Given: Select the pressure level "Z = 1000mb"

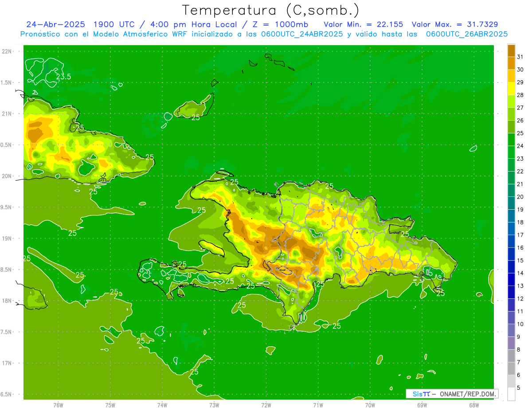Looking at the screenshot, I should point(278,24).
